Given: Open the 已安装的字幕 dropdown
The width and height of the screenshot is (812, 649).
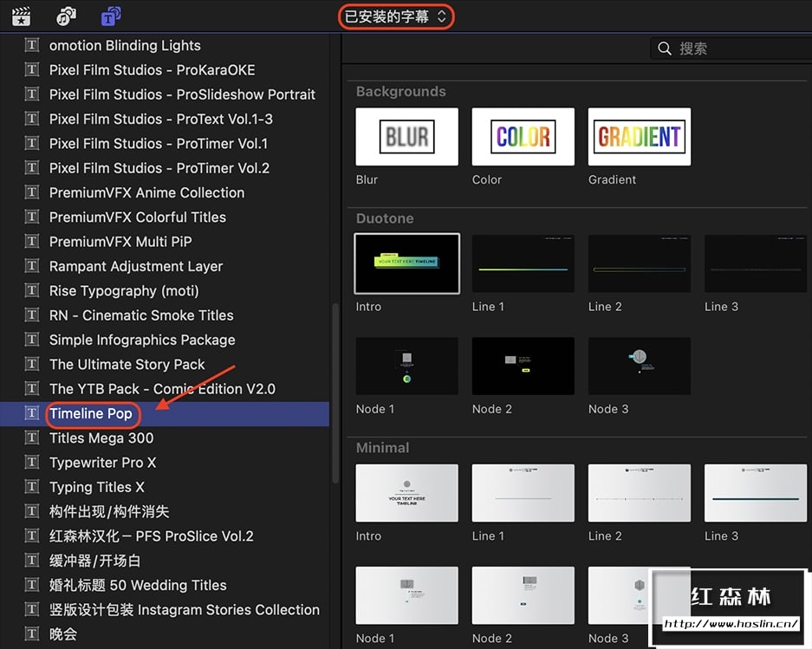Looking at the screenshot, I should (396, 16).
